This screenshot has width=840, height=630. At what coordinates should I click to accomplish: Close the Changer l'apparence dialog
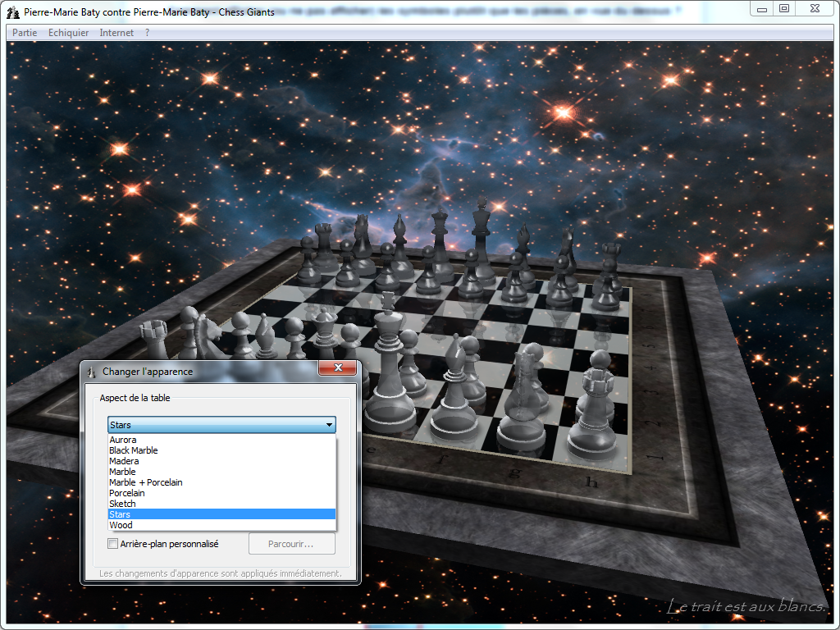click(x=337, y=369)
